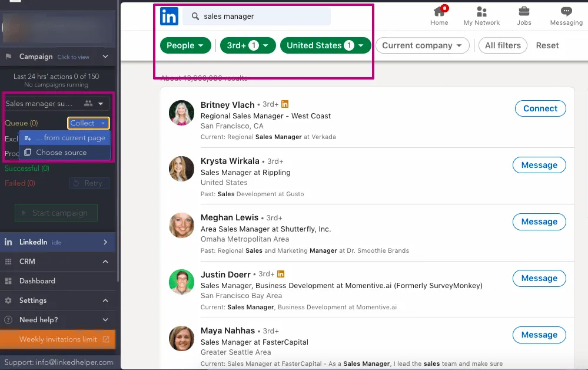Open the United States location filter

(325, 45)
